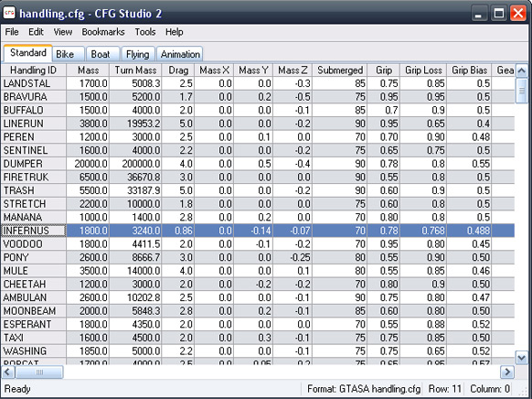532x399 pixels.
Task: Select the TAXI row header
Action: (33, 338)
